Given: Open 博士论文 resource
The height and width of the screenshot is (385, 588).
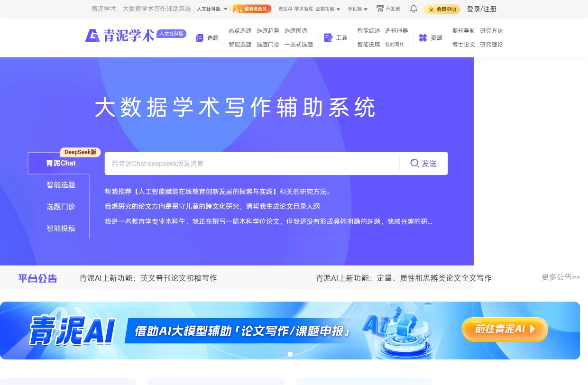Looking at the screenshot, I should coord(464,45).
